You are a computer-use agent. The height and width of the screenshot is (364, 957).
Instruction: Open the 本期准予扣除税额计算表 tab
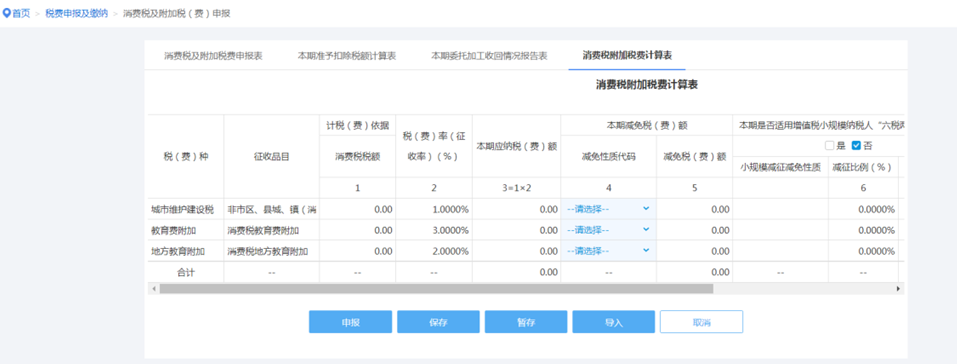tap(347, 56)
